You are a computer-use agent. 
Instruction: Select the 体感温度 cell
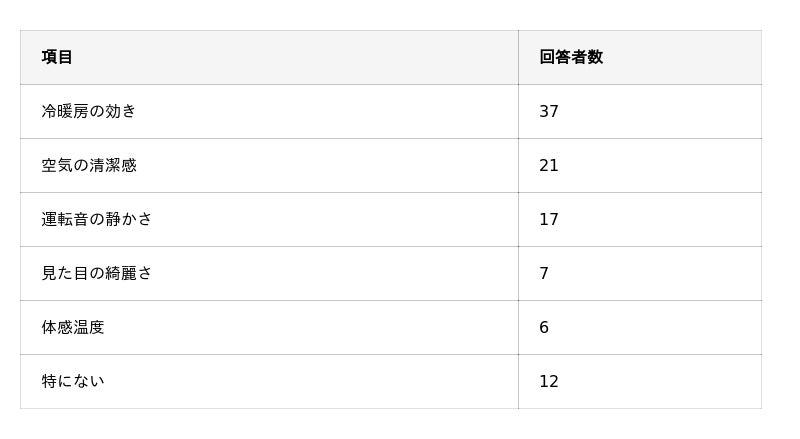73,327
